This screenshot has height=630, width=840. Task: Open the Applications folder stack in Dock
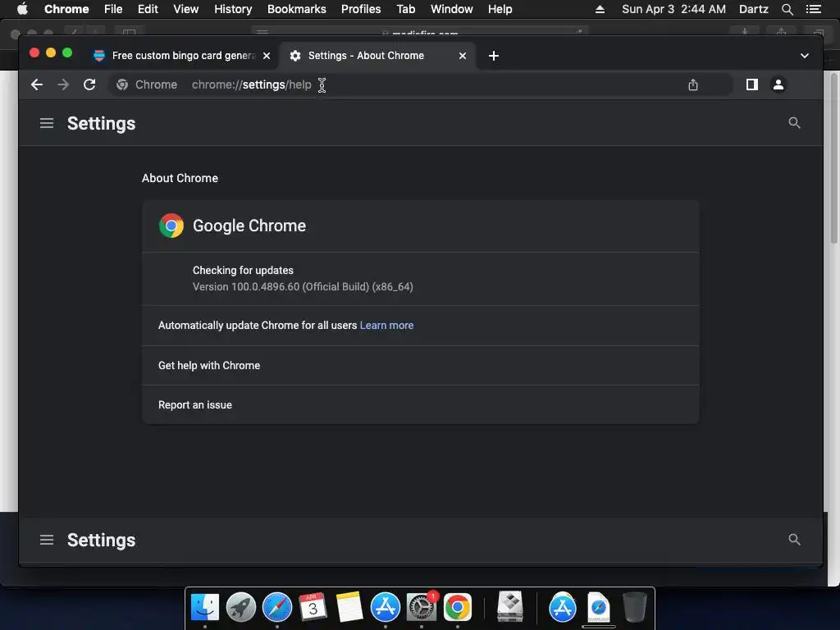(563, 608)
